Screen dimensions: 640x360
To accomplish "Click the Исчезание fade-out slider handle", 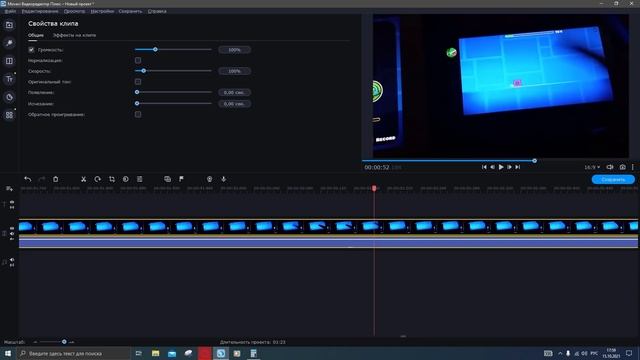I will coord(137,103).
